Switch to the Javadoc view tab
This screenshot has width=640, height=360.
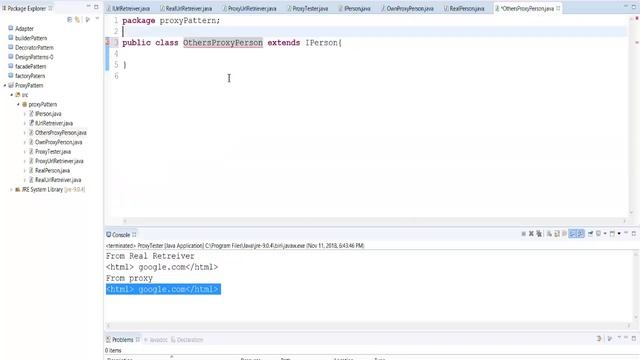[x=156, y=340]
